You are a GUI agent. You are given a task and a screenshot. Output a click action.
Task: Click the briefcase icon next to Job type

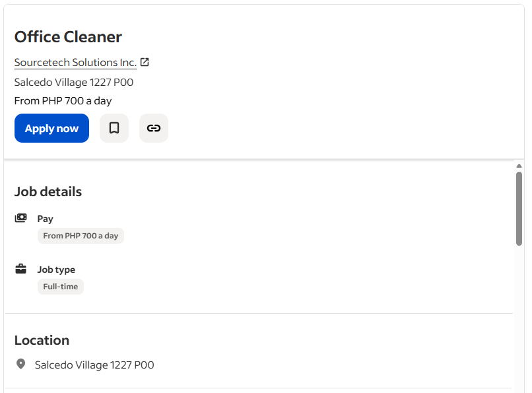click(21, 269)
